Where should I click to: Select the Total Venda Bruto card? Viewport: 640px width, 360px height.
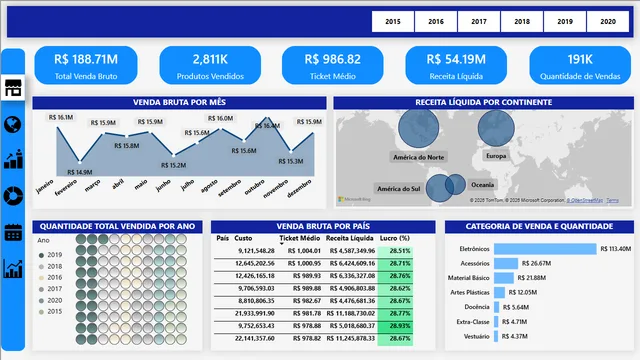pos(86,65)
